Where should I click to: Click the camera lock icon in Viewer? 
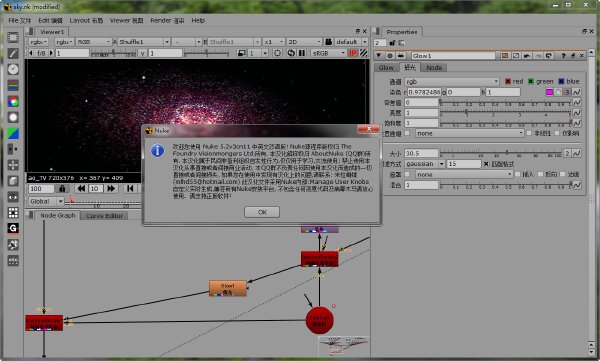[328, 42]
